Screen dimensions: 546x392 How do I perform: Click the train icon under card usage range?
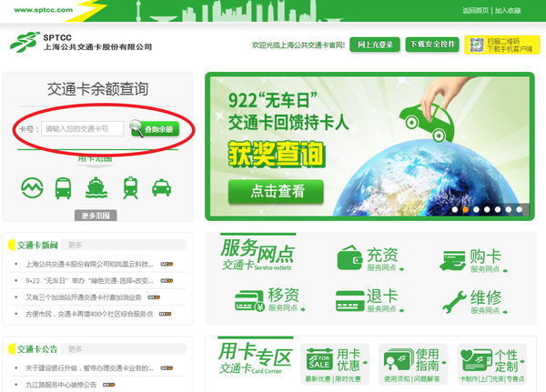pos(130,187)
